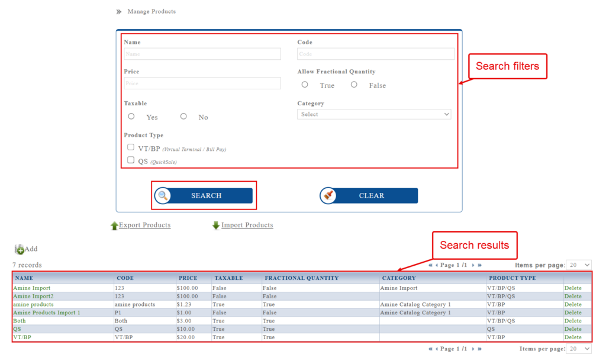Open the Amine Import2 product link
The height and width of the screenshot is (364, 606).
[x=33, y=297]
